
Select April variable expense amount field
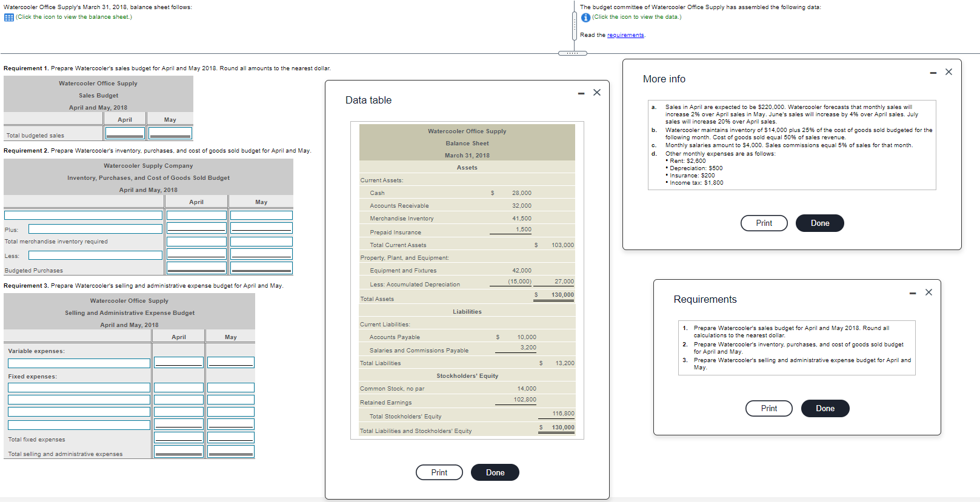tap(179, 362)
